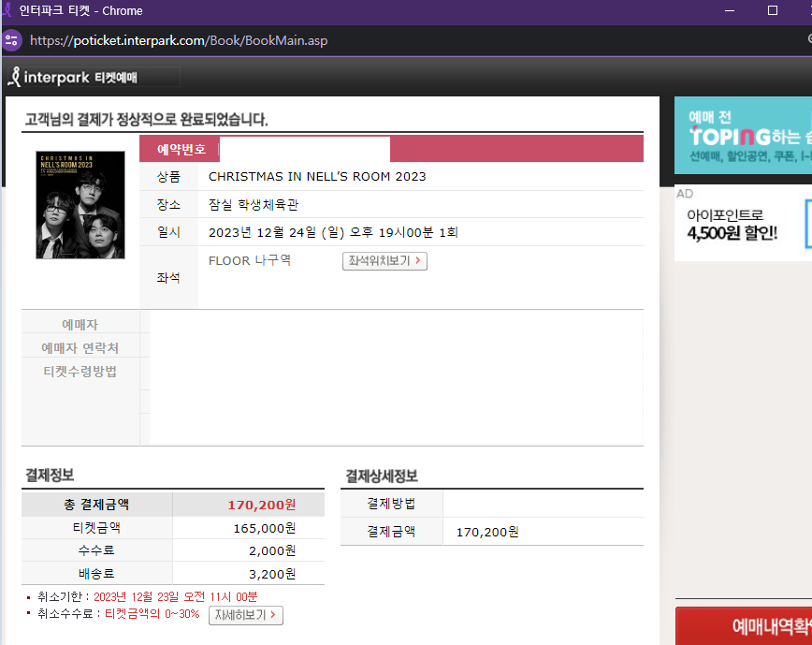The image size is (812, 645).
Task: Click the 결제금액 value in 결제상세정보
Action: click(487, 532)
